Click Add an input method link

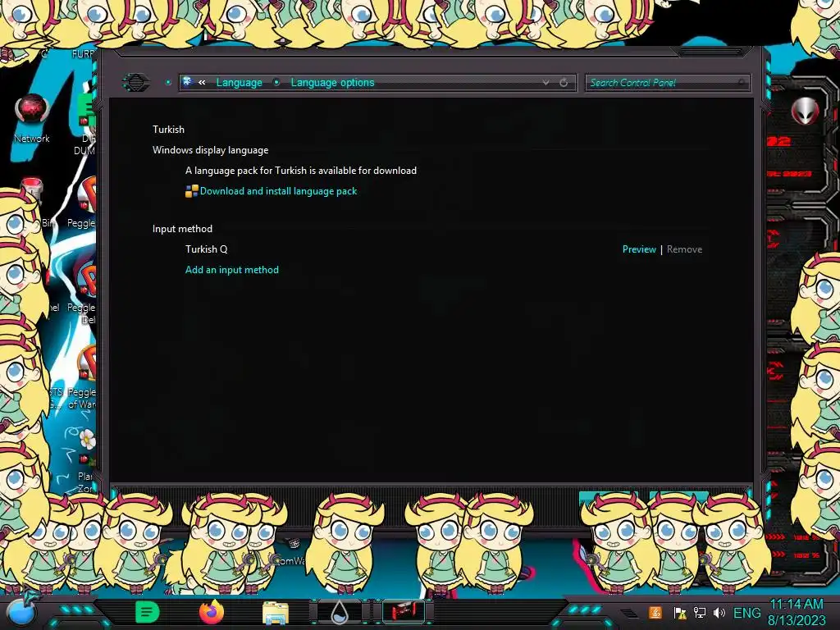(x=232, y=269)
